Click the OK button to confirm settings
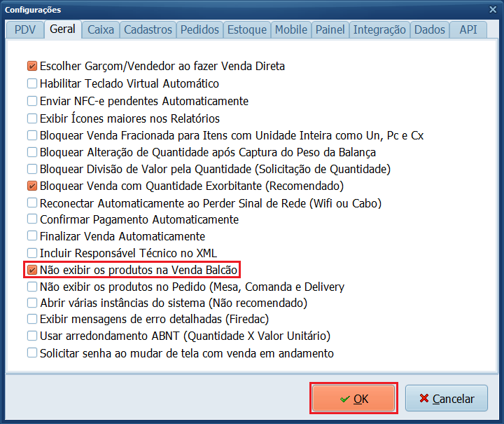This screenshot has height=424, width=504. (x=354, y=399)
